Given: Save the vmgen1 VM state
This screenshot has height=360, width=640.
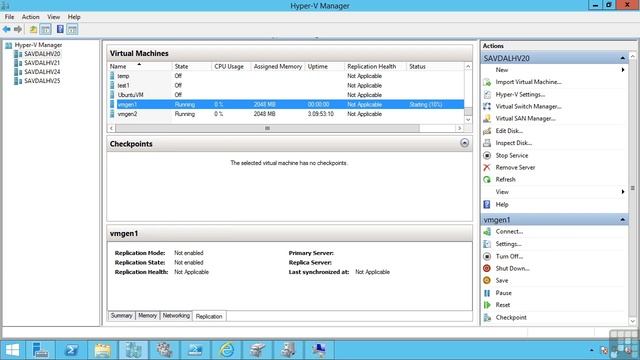Looking at the screenshot, I should click(x=502, y=281).
